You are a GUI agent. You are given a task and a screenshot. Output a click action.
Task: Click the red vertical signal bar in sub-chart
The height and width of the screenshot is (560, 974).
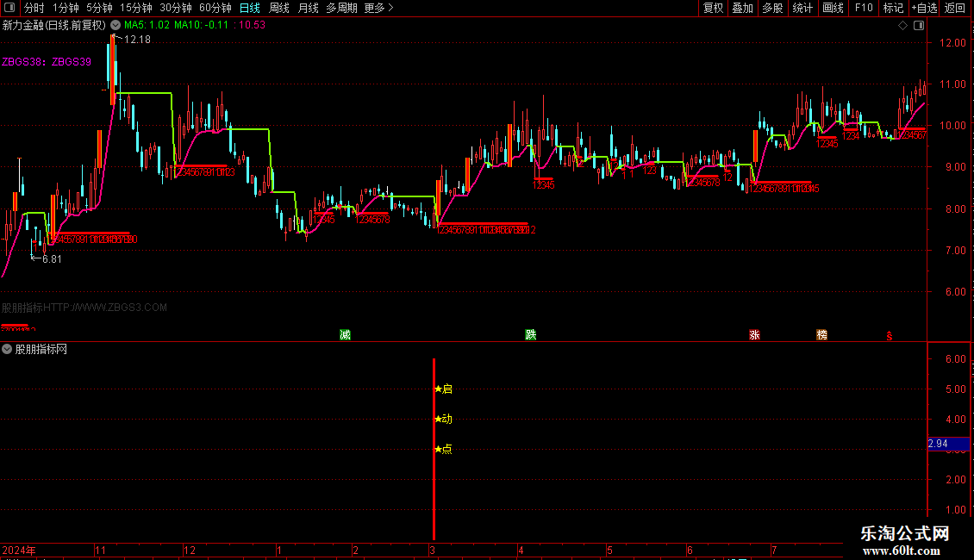click(434, 449)
